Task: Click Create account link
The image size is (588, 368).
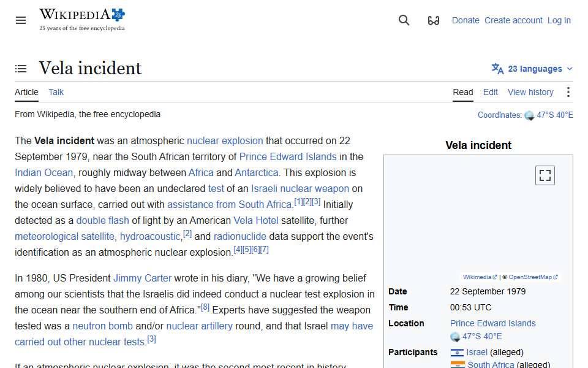Action: (513, 20)
